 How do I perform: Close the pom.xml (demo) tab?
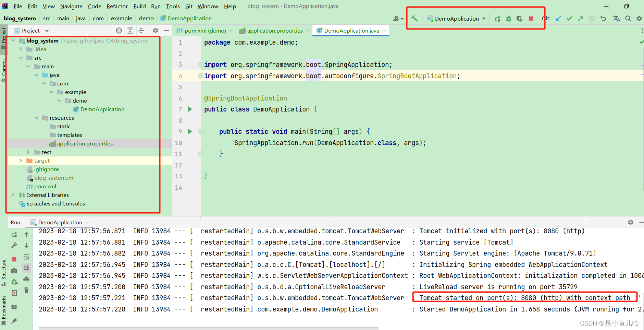point(231,31)
